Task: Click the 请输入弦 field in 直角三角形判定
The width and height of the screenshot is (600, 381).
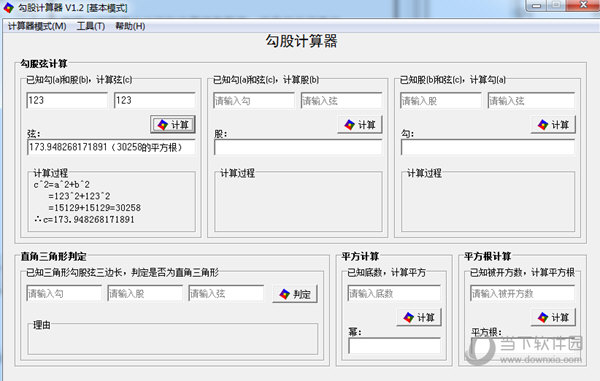Action: coord(226,293)
